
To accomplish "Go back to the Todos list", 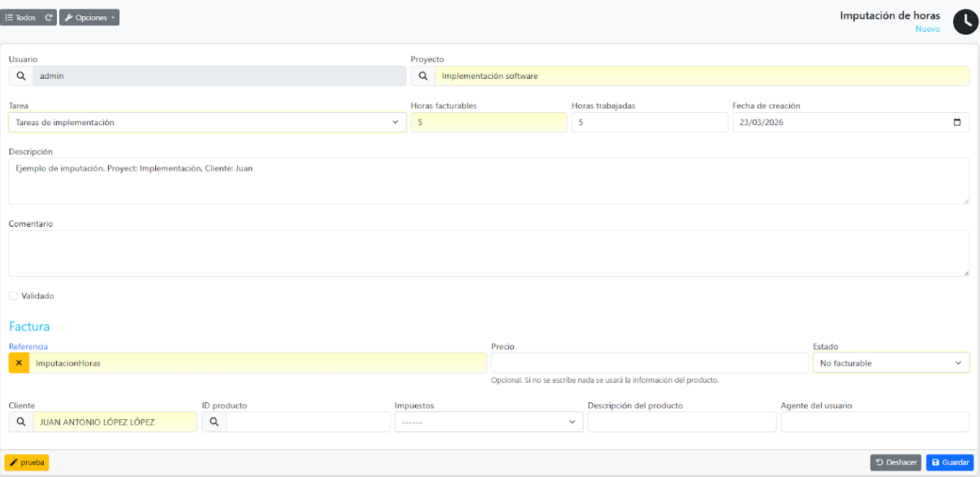I will 22,17.
